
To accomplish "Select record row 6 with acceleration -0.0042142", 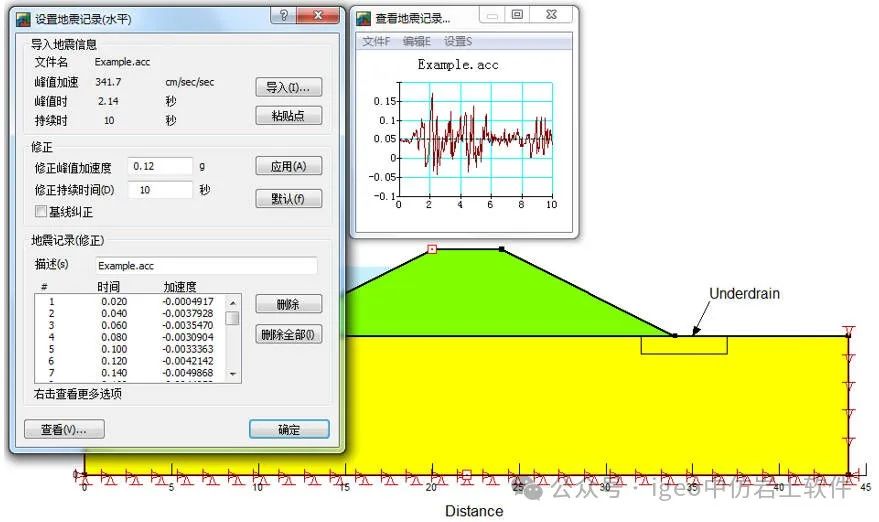I will click(x=132, y=361).
